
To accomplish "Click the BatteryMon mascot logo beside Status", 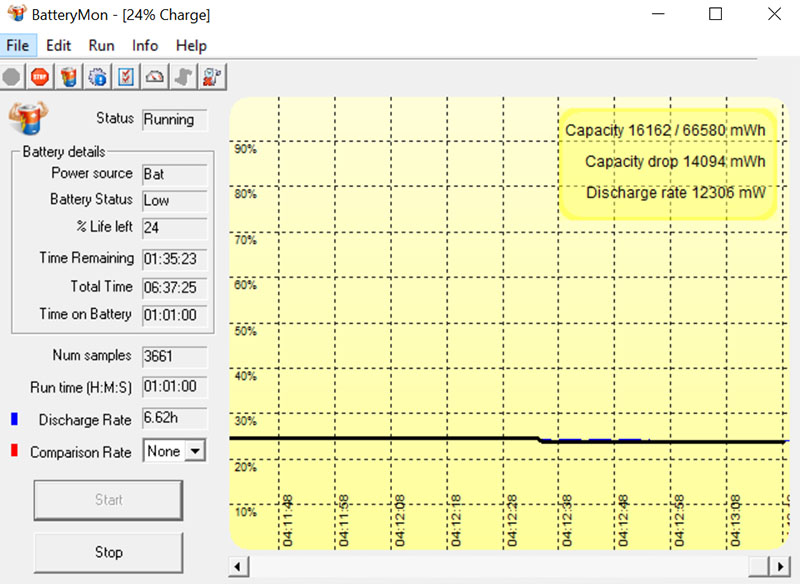I will coord(28,118).
